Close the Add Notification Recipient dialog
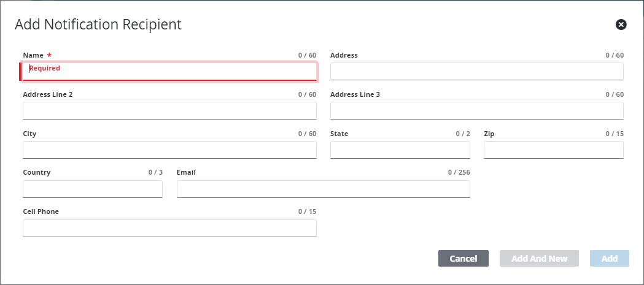The image size is (644, 285). coord(621,25)
